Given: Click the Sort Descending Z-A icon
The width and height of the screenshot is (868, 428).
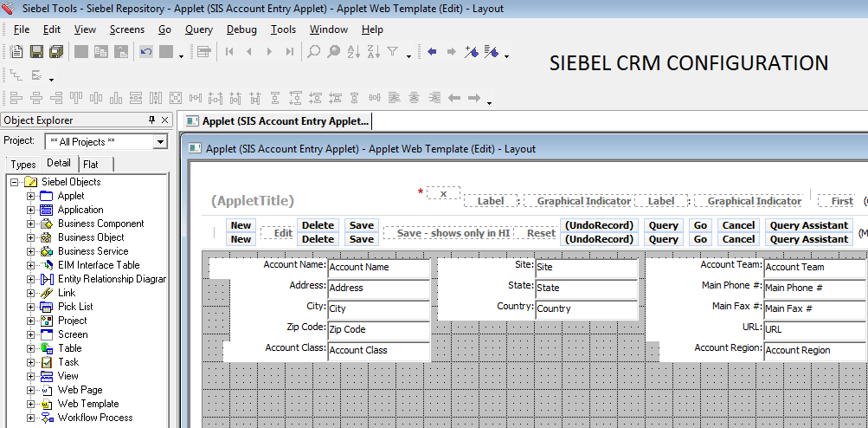Looking at the screenshot, I should 373,52.
